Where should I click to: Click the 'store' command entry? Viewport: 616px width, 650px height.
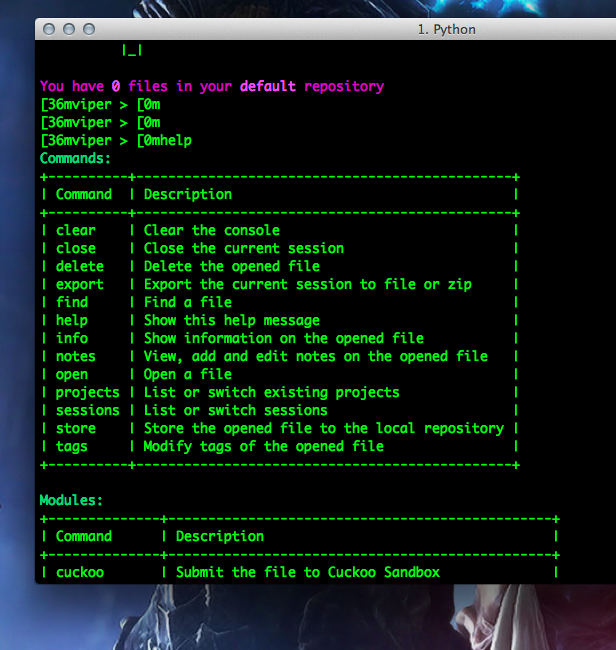click(x=76, y=428)
